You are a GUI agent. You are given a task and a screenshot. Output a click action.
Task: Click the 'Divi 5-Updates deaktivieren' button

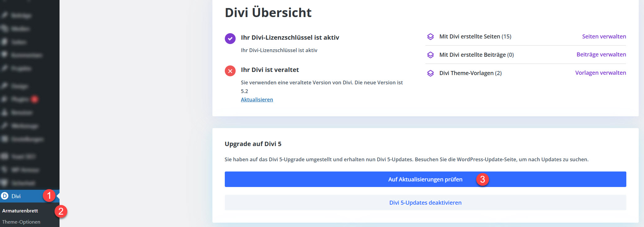[x=425, y=203]
